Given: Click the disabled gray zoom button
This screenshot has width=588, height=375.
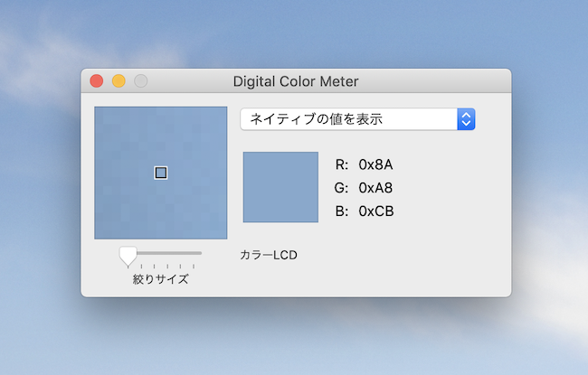Looking at the screenshot, I should (x=140, y=81).
